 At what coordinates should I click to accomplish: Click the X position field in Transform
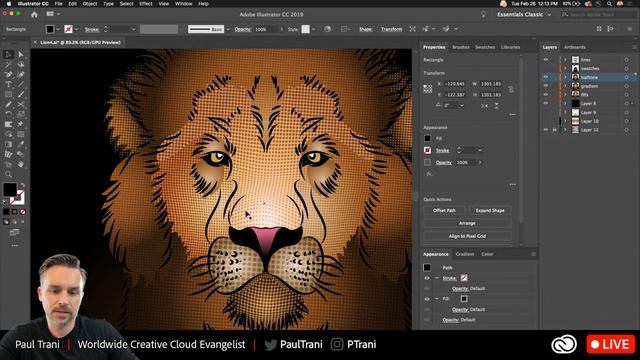[x=455, y=84]
